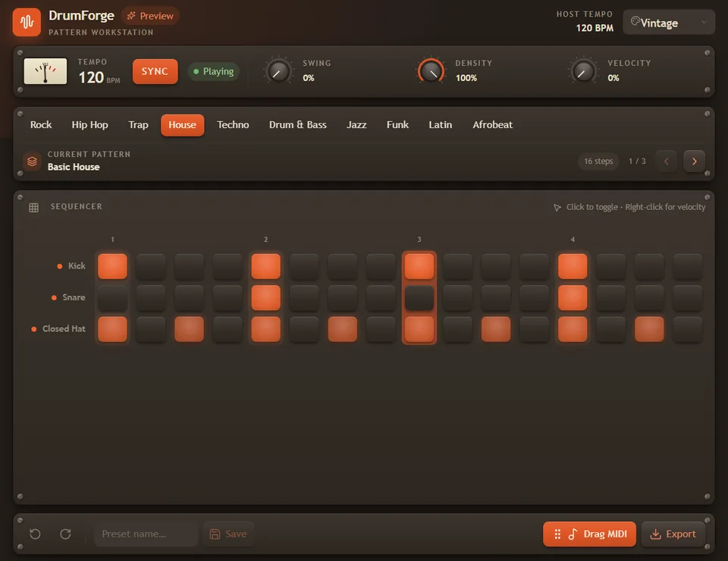Click the Velocity 0% value

tap(613, 78)
